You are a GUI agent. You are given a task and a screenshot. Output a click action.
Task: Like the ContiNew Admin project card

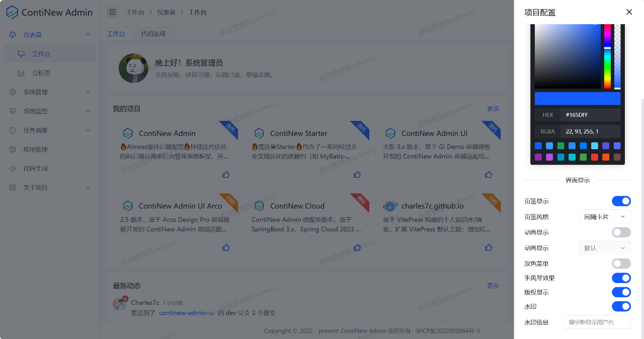pos(226,175)
